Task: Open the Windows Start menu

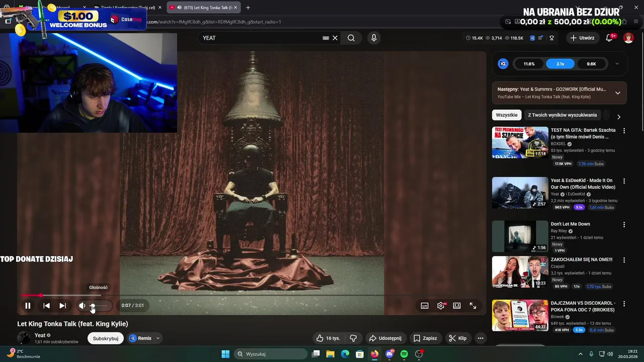Action: pos(225,354)
